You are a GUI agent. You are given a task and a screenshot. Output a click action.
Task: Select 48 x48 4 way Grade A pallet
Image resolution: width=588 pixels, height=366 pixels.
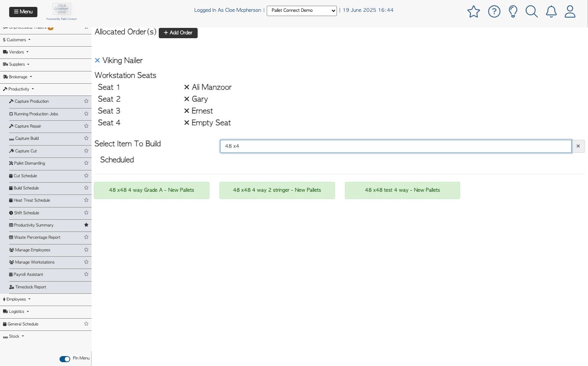coord(151,190)
